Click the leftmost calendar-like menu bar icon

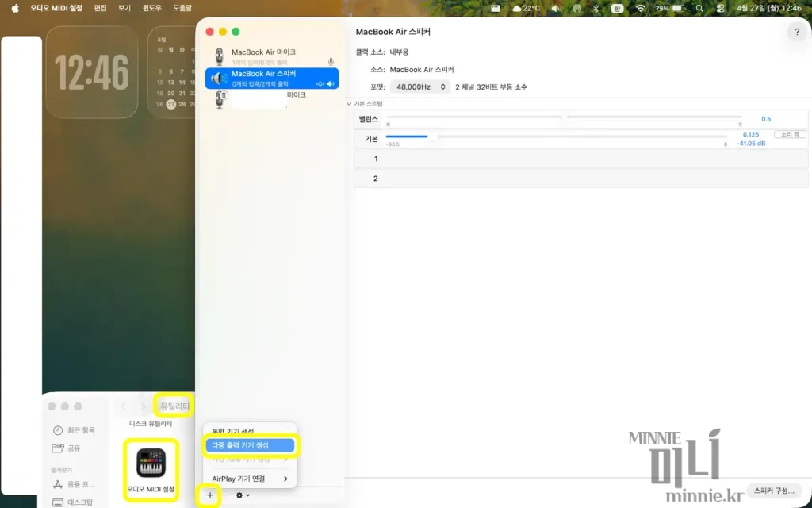pyautogui.click(x=496, y=8)
